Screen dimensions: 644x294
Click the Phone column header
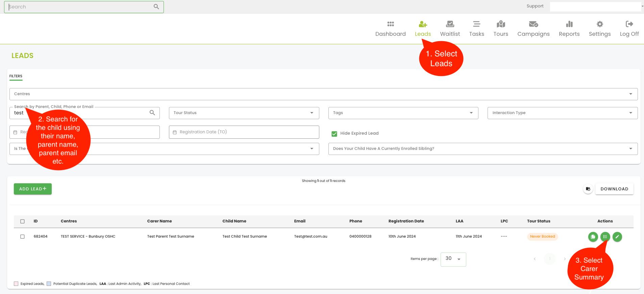pyautogui.click(x=356, y=221)
